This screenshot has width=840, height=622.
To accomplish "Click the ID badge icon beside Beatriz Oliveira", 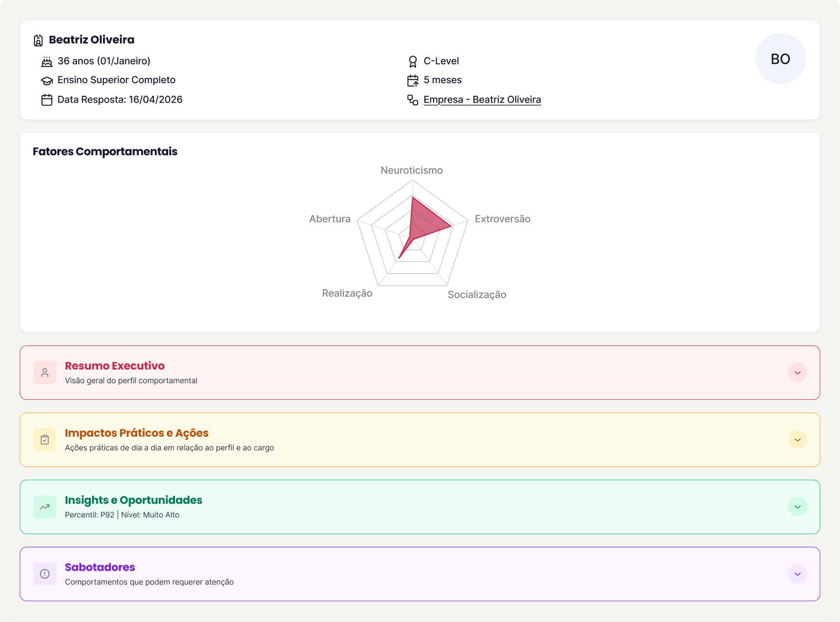I will pyautogui.click(x=38, y=40).
